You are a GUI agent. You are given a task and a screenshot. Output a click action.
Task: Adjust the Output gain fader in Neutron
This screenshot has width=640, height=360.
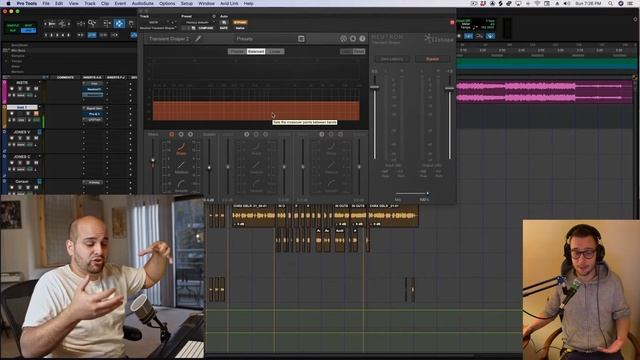pos(449,88)
